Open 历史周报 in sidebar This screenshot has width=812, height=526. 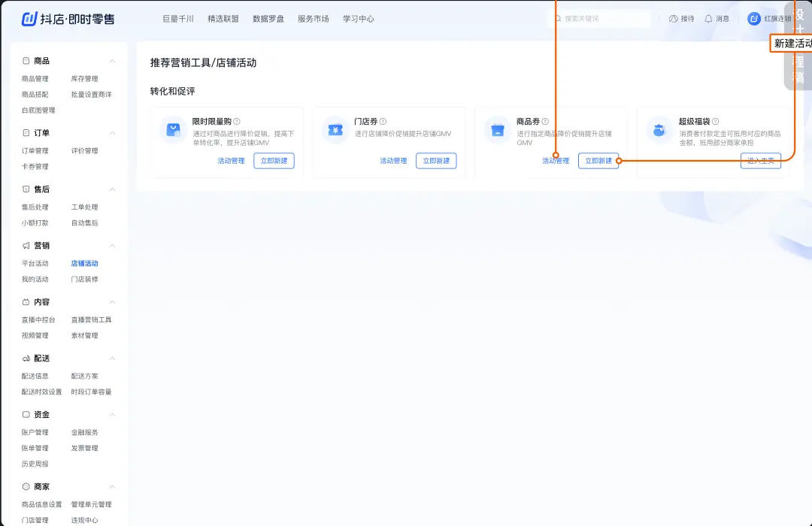pyautogui.click(x=35, y=464)
